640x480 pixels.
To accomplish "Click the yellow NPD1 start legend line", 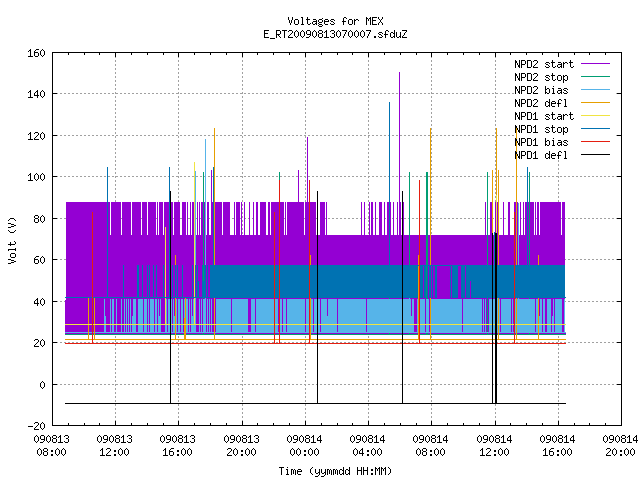I will click(596, 116).
